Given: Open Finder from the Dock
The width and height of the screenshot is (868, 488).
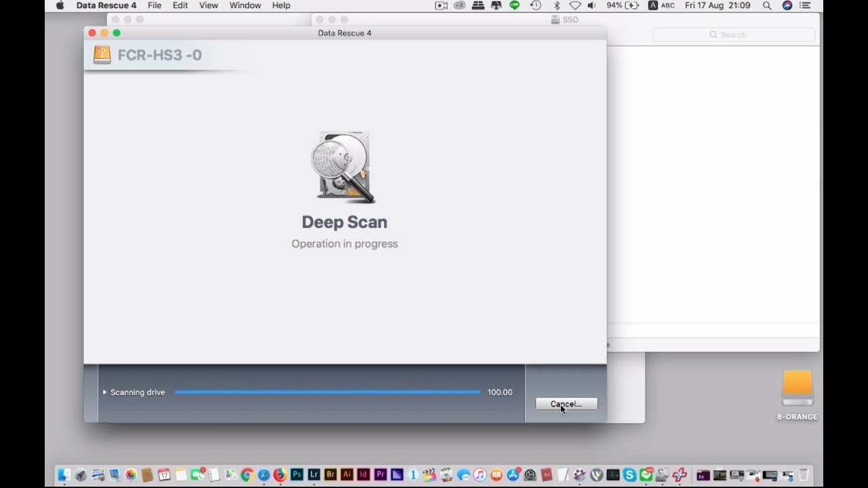Looking at the screenshot, I should (64, 475).
